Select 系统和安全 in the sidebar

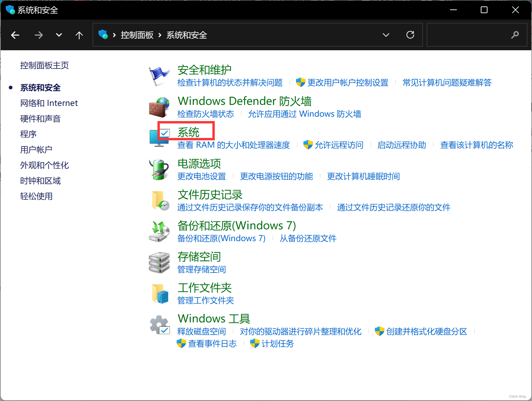click(x=40, y=88)
